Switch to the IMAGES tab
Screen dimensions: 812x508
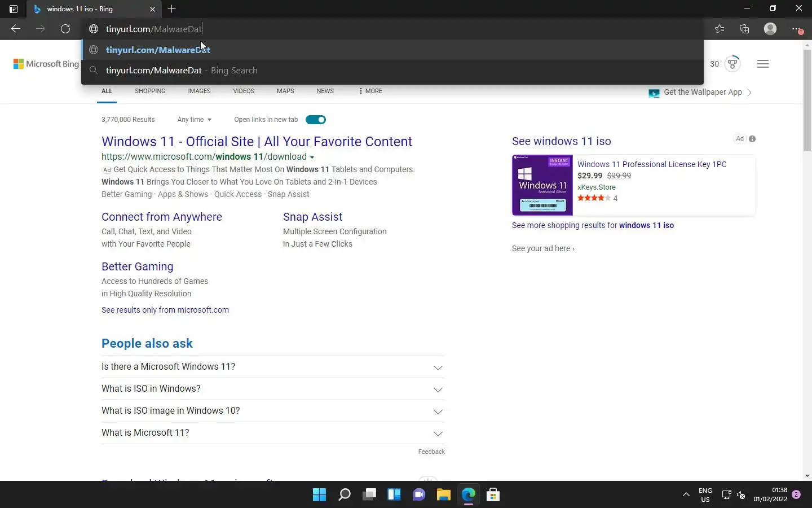[199, 91]
